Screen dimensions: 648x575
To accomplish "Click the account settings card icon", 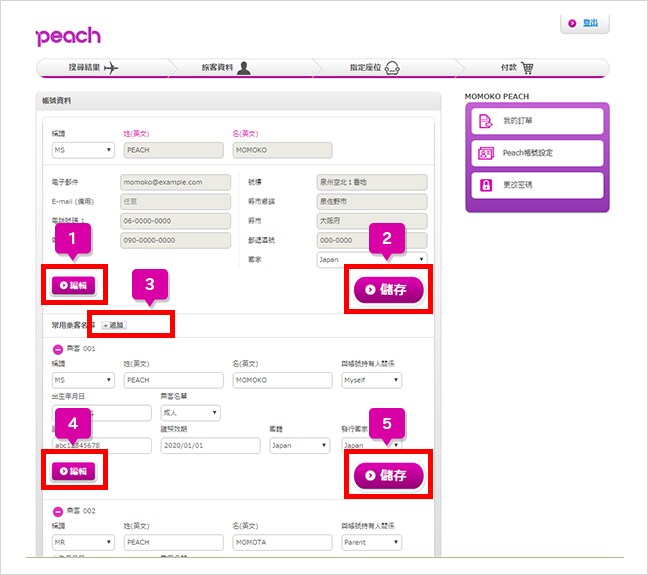I will point(486,153).
